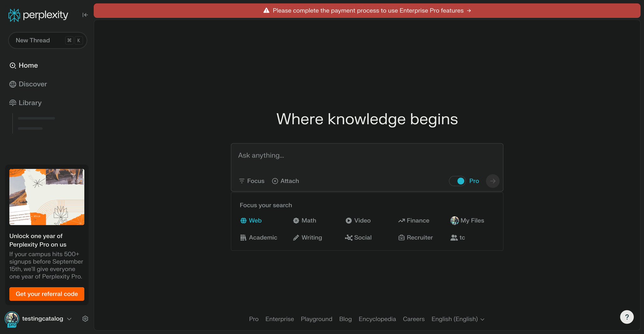Click the warning triangle icon in banner
Viewport: 644px width, 334px height.
click(x=266, y=10)
